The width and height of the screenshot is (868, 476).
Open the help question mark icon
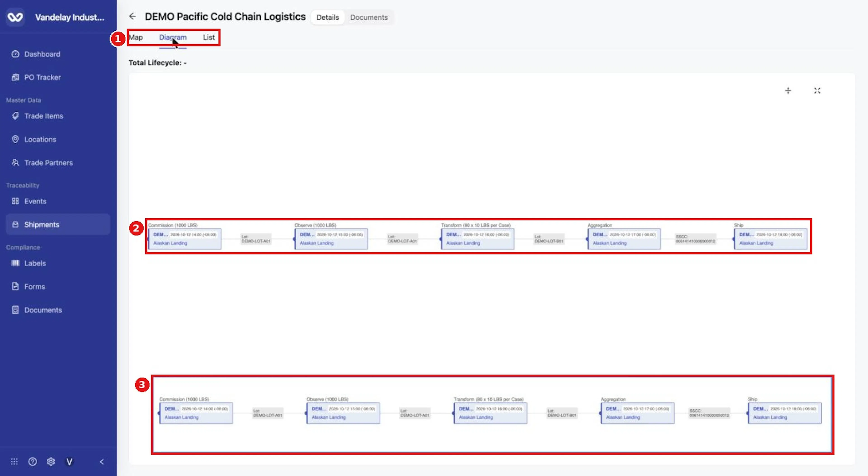click(x=32, y=462)
